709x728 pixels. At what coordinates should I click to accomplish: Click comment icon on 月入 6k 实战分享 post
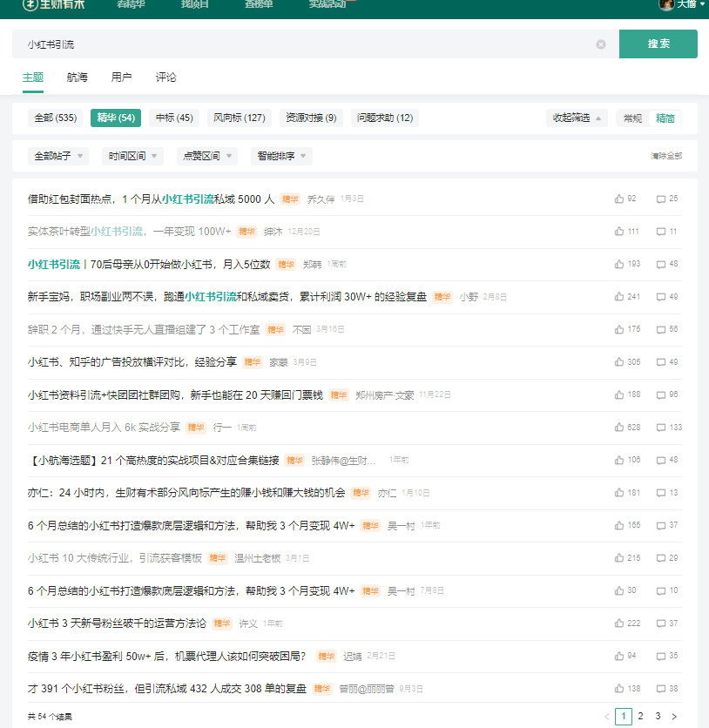661,428
